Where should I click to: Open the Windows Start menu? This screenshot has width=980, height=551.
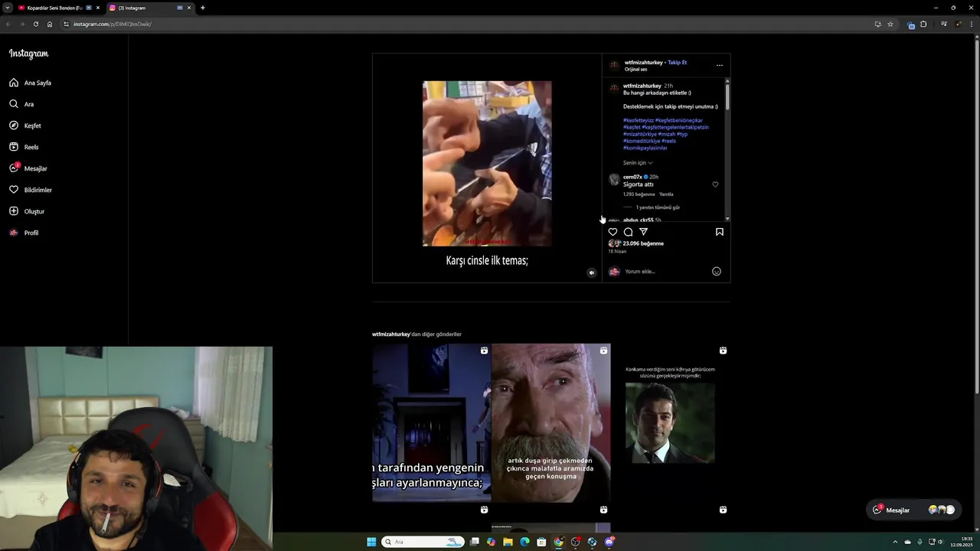(371, 542)
